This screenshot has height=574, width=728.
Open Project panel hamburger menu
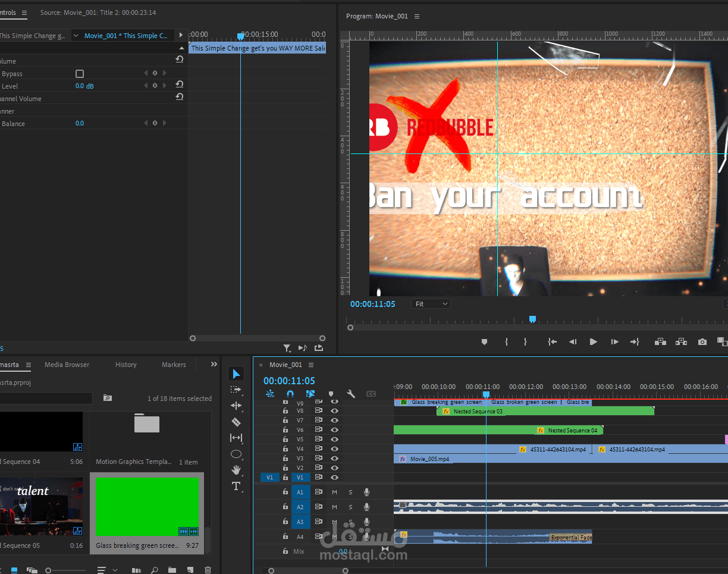point(28,365)
